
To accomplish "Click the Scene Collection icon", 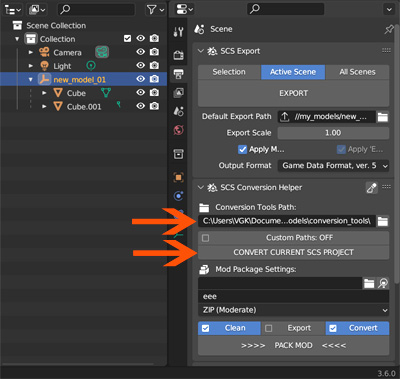I will pos(17,26).
